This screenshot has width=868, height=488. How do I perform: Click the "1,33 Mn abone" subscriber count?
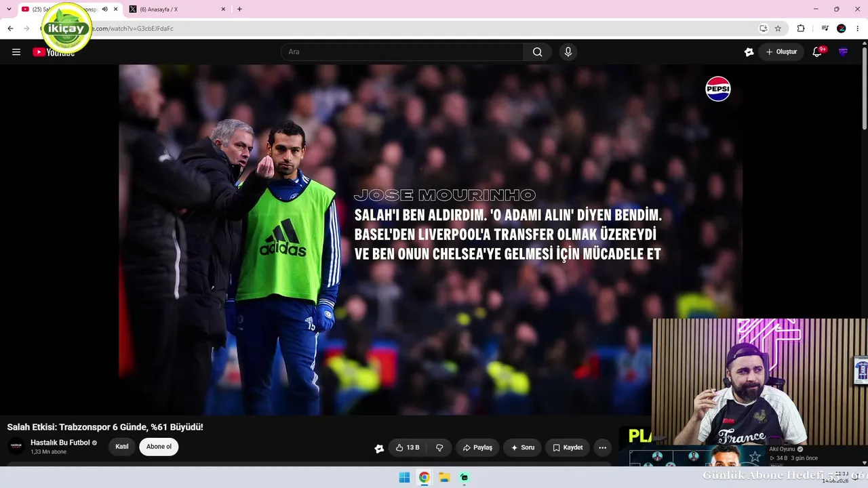click(49, 452)
